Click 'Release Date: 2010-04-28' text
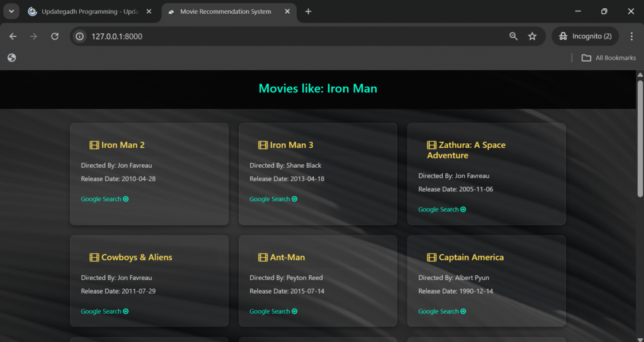This screenshot has height=342, width=644. (118, 179)
